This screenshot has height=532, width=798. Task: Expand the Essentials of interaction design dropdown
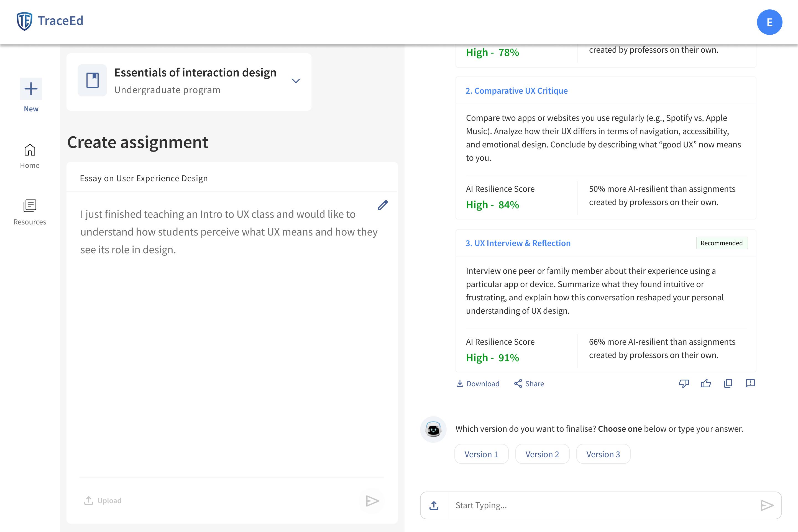(296, 81)
